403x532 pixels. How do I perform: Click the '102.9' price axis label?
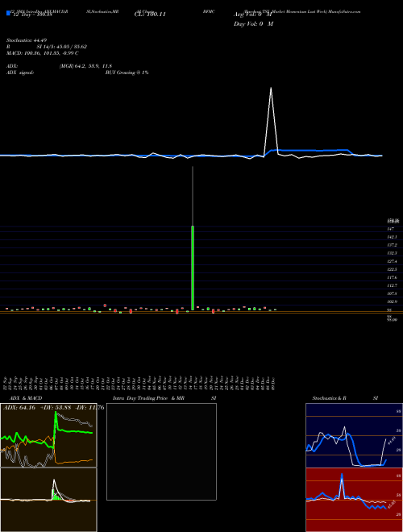click(393, 302)
